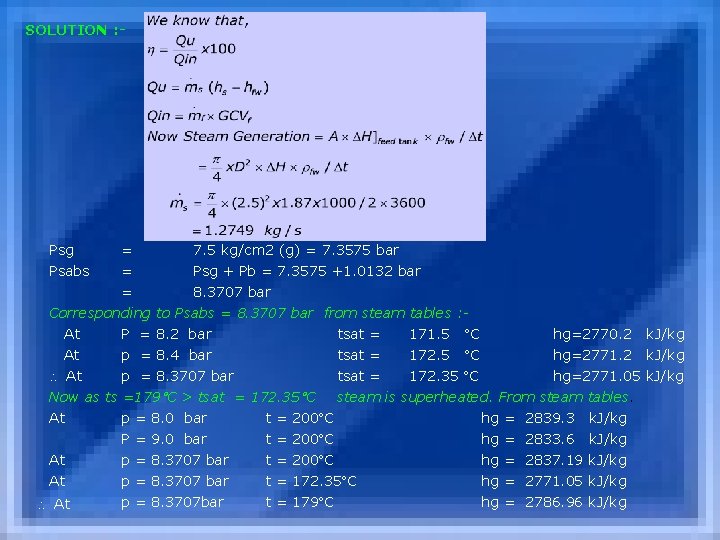Click the ms calculation with (2.5)² x1.87x1000

tap(298, 204)
